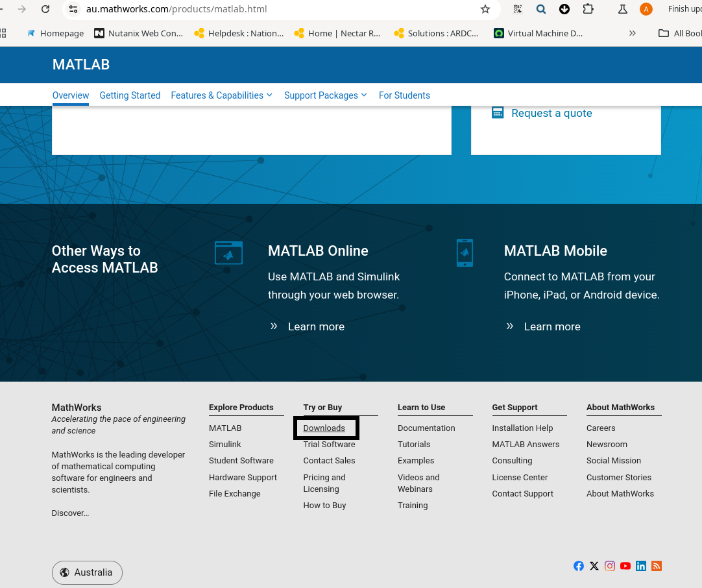Open site information icon in address bar
This screenshot has width=702, height=588.
coord(73,9)
